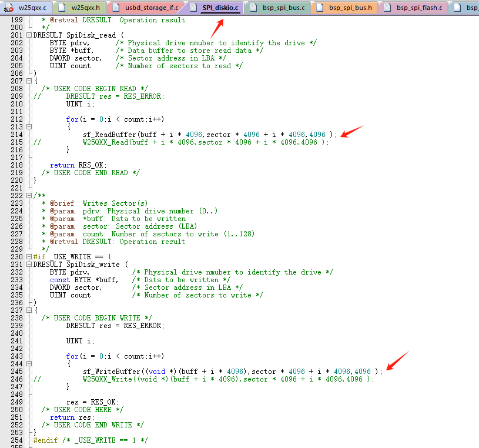The width and height of the screenshot is (479, 448).
Task: Click 'UINT i;' declaration at line 241
Action: tap(81, 341)
